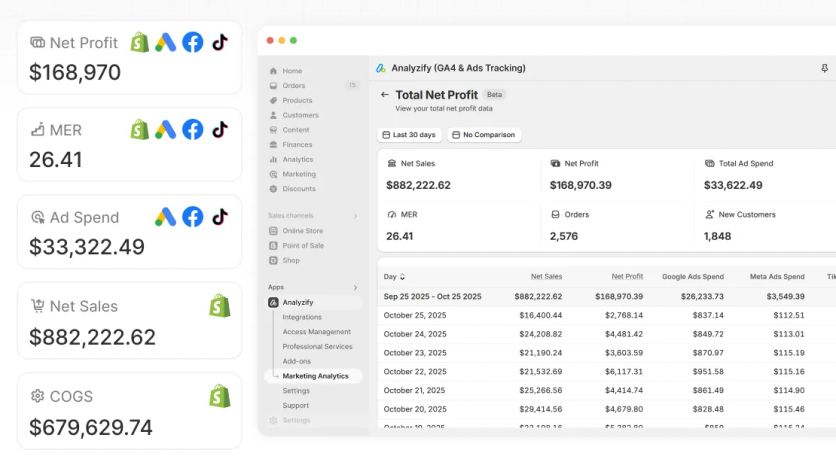Click the Home icon in sidebar
Image resolution: width=836 pixels, height=456 pixels.
[274, 71]
